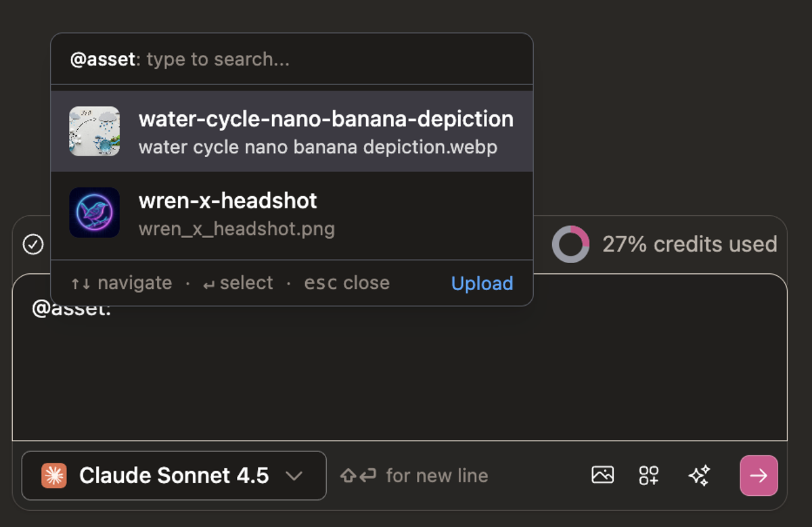
Task: Expand the model selector chevron
Action: [295, 475]
